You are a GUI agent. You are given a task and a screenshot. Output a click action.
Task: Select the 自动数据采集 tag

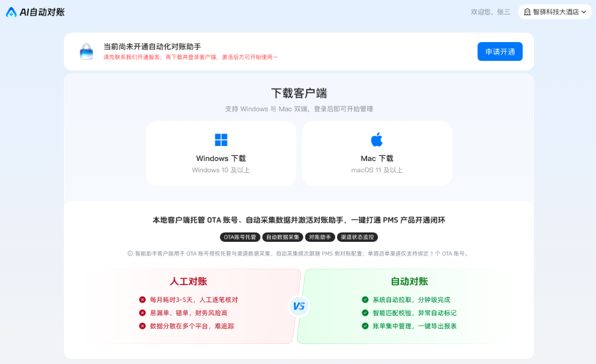[283, 237]
